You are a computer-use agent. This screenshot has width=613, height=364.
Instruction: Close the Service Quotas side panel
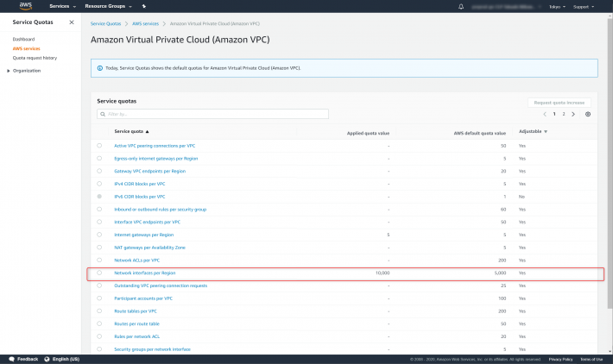(72, 22)
